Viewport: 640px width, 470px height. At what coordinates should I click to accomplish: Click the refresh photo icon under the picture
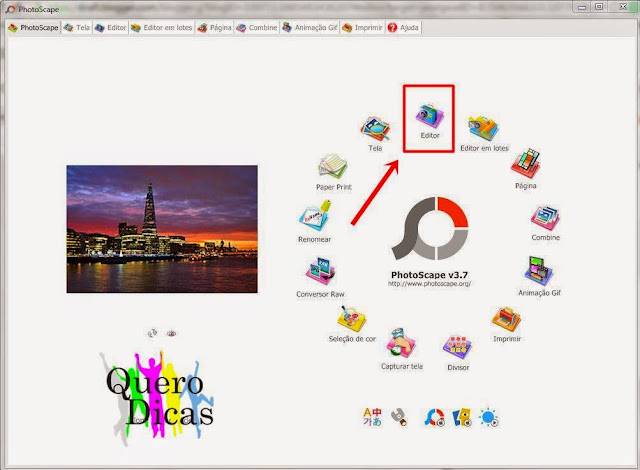coord(152,333)
